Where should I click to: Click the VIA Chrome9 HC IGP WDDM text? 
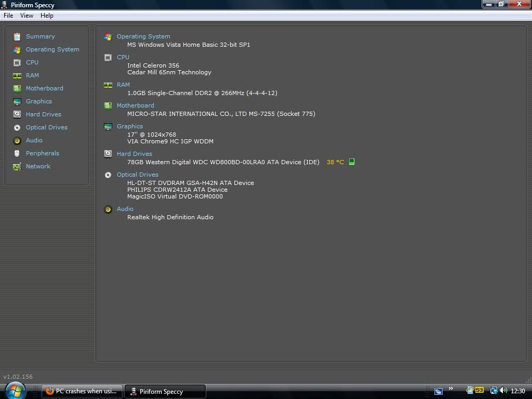coord(170,141)
